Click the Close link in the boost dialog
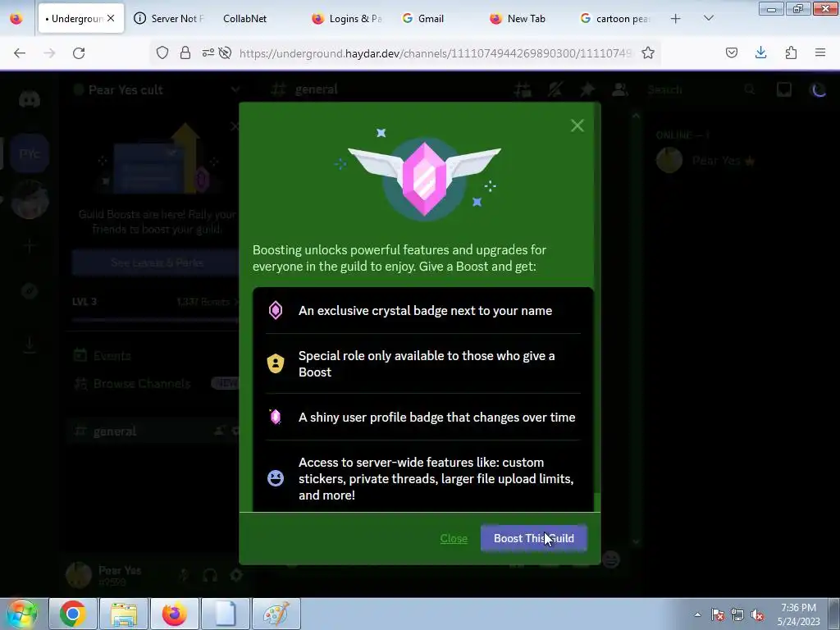Image resolution: width=840 pixels, height=630 pixels. (x=454, y=539)
